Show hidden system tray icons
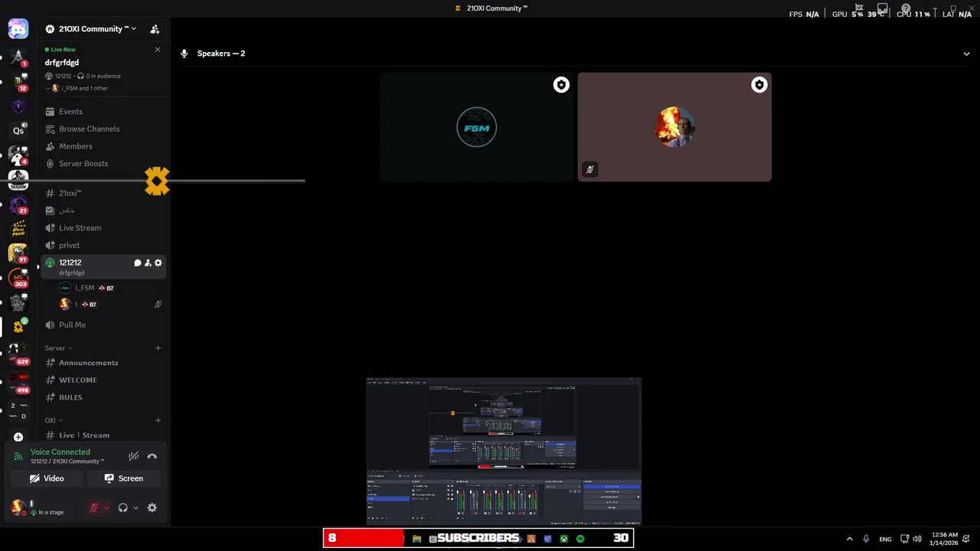The image size is (980, 551). 849,539
